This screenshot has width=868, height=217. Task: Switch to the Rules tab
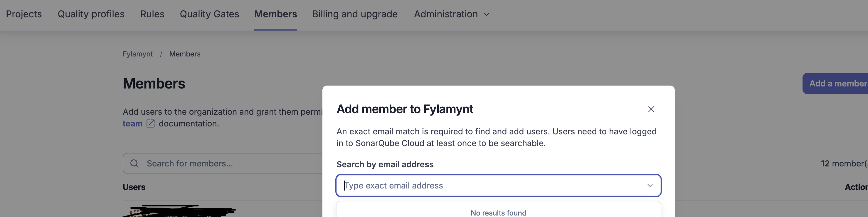coord(152,14)
